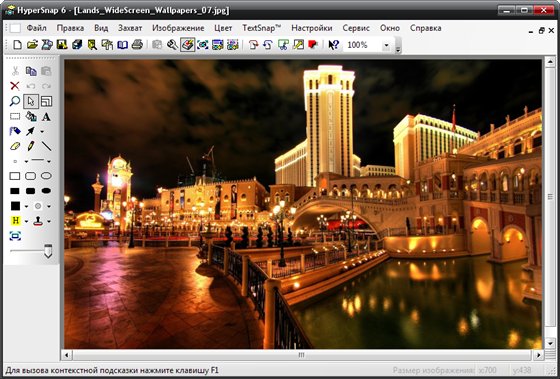The height and width of the screenshot is (379, 560).
Task: Select the Eraser tool in toolbox
Action: pos(15,146)
